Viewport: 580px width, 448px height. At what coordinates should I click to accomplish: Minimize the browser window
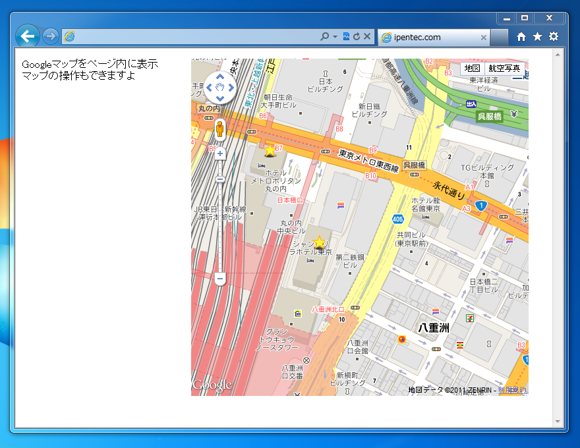[507, 18]
